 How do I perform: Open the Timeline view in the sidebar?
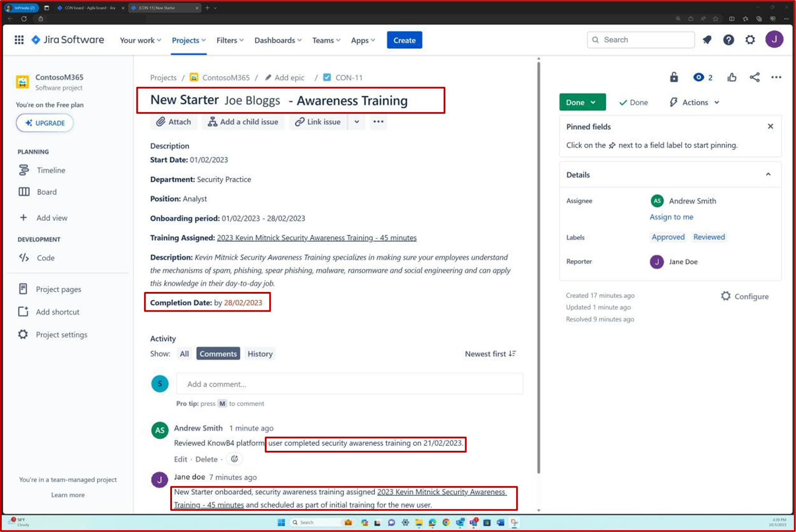pos(51,170)
